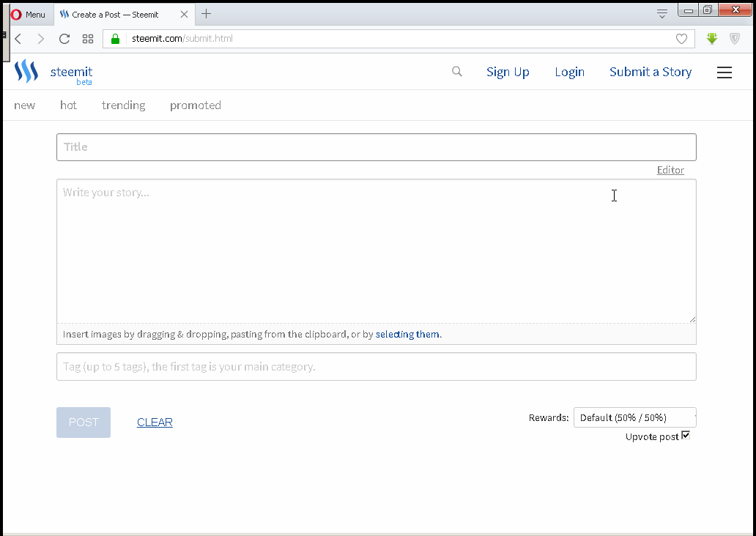Screen dimensions: 756x536
Task: Reload the current page
Action: click(x=64, y=39)
